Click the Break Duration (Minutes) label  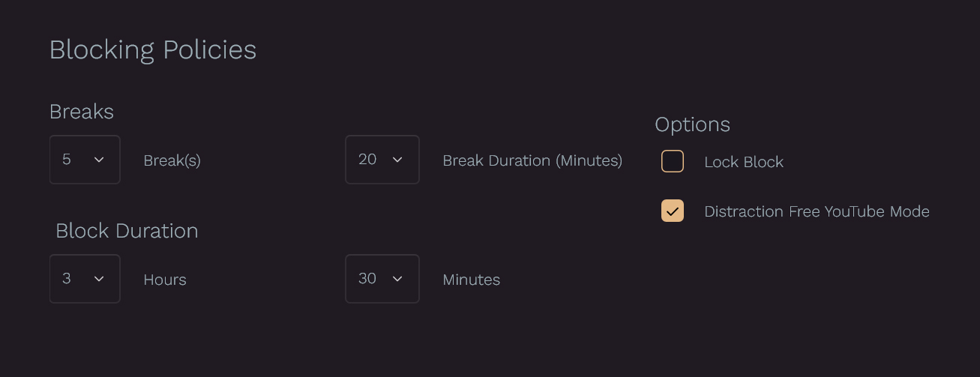tap(532, 160)
